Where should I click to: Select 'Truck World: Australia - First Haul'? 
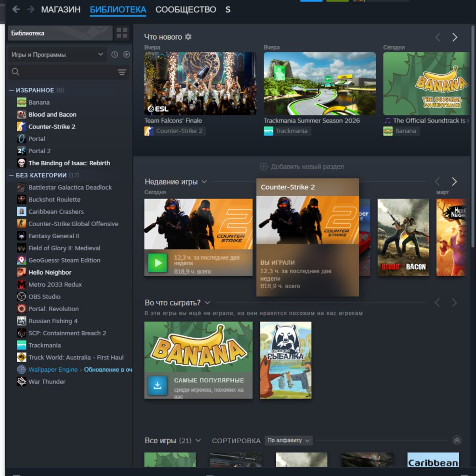76,357
